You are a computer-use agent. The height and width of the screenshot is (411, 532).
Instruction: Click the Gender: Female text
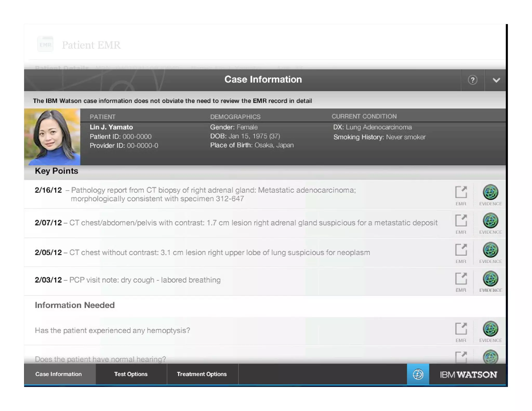point(234,127)
